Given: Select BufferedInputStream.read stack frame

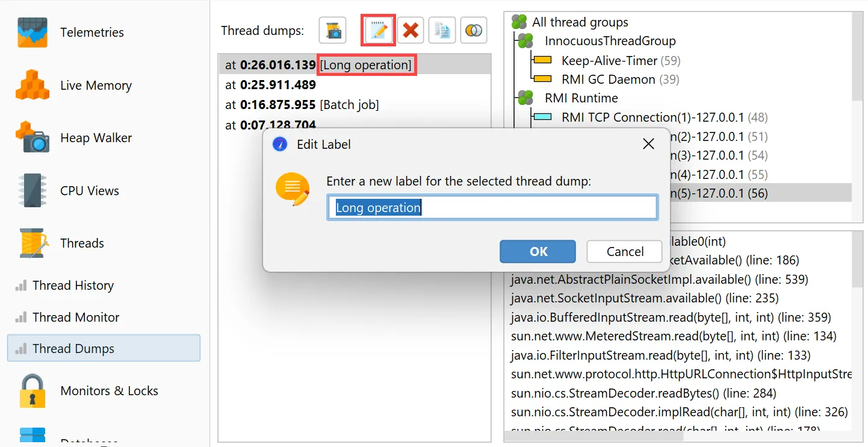Looking at the screenshot, I should 671,317.
